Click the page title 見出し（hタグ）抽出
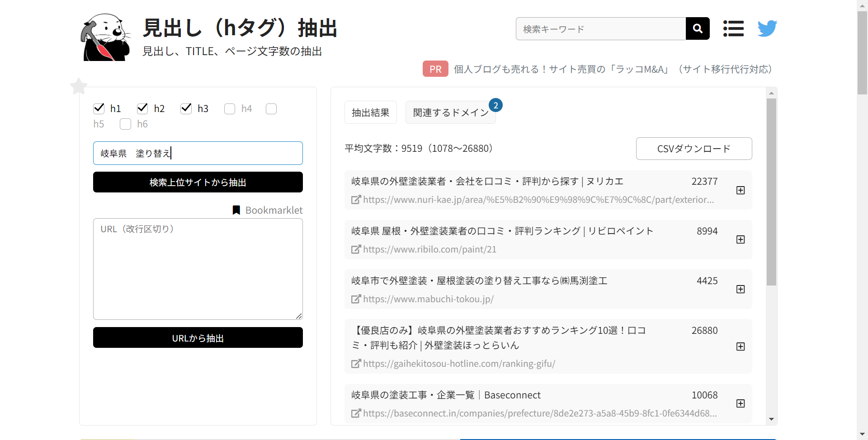 240,28
